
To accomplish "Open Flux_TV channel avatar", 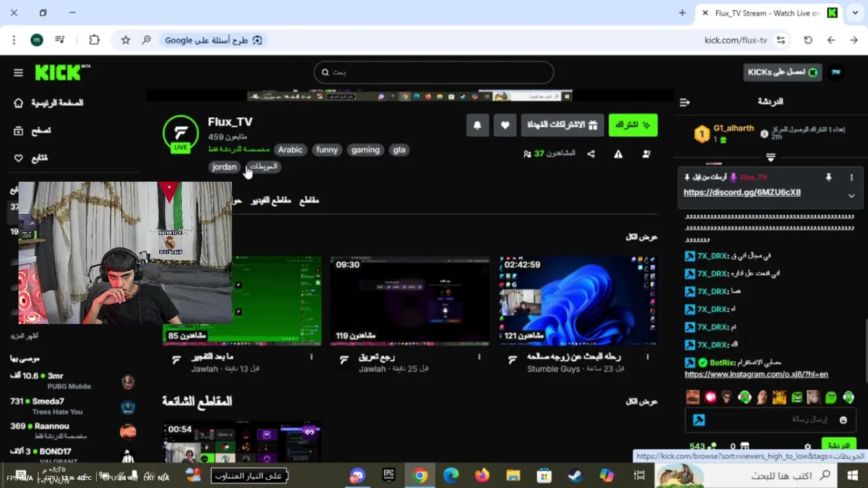I will pos(180,134).
